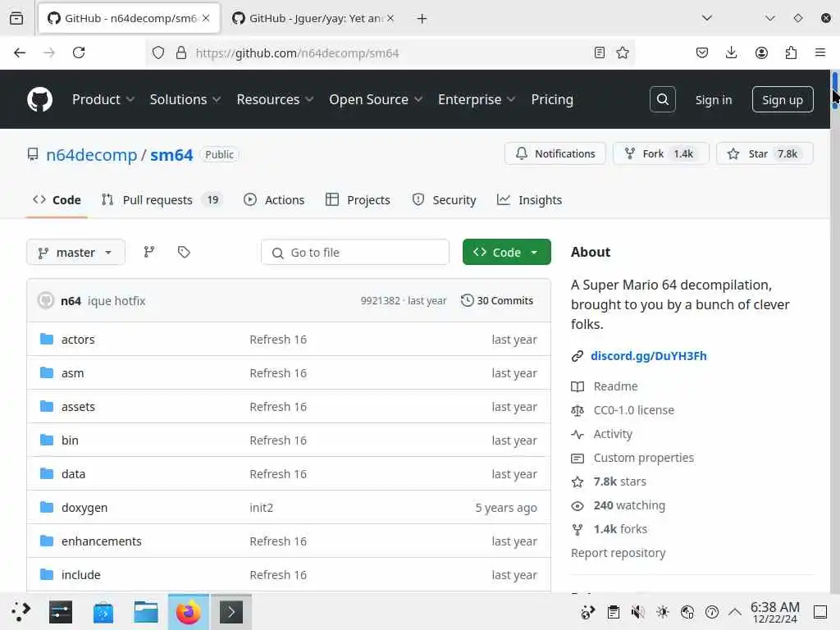This screenshot has height=630, width=840.
Task: Switch to the Code tab
Action: 57,200
